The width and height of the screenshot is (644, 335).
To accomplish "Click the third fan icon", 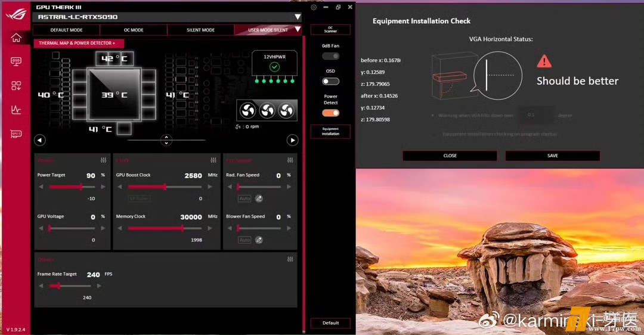I will pyautogui.click(x=286, y=110).
